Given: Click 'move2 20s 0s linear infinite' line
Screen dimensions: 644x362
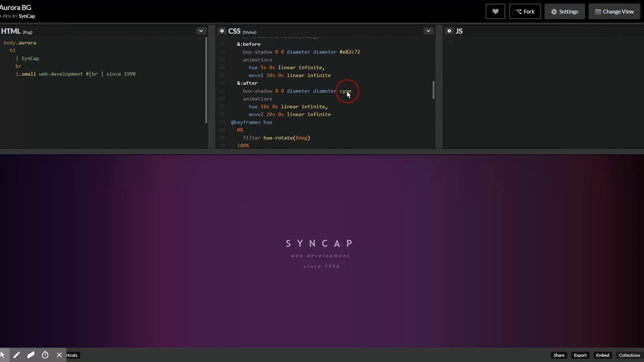Looking at the screenshot, I should [x=290, y=115].
